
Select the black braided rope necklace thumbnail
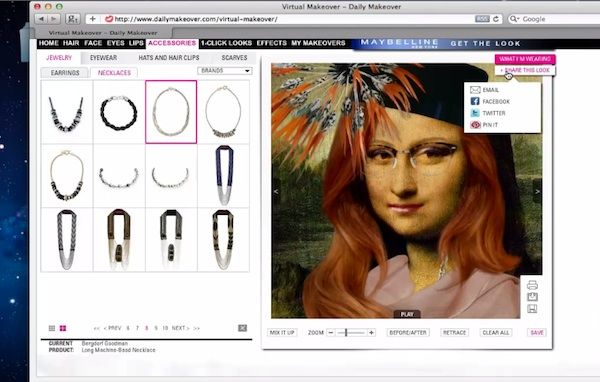pos(119,112)
